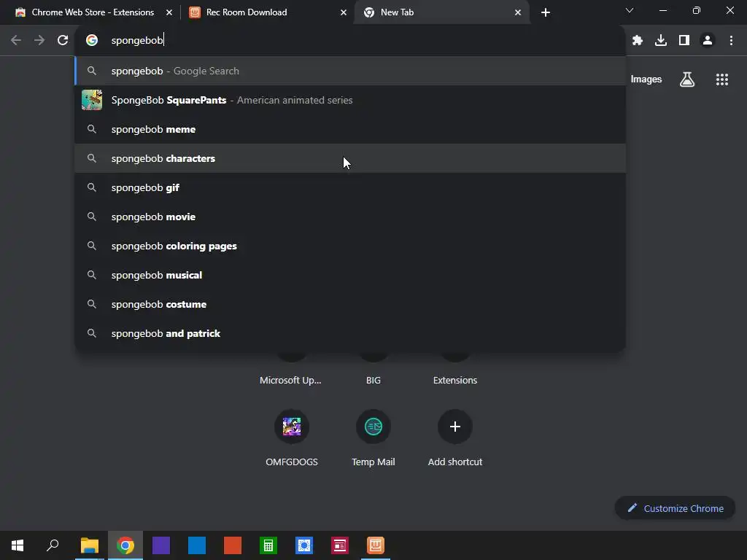Open File Explorer from taskbar
747x560 pixels.
coord(90,545)
